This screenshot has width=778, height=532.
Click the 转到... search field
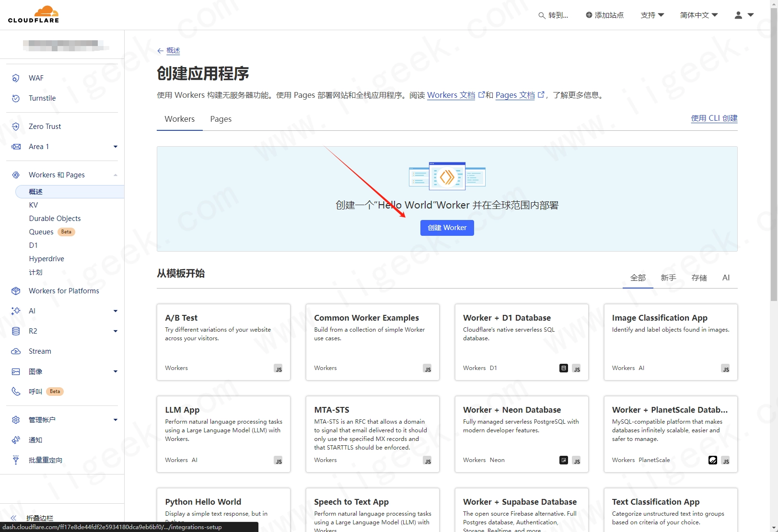pos(553,15)
